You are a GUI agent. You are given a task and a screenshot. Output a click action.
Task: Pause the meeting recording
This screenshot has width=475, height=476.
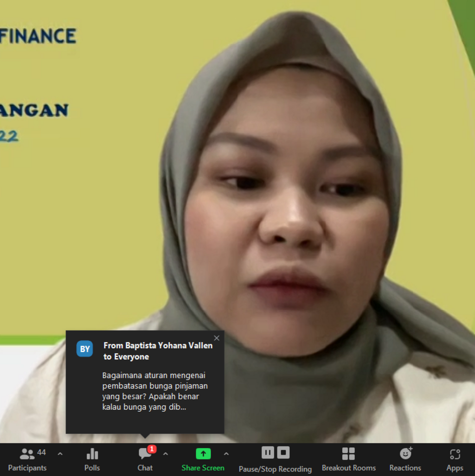268,452
